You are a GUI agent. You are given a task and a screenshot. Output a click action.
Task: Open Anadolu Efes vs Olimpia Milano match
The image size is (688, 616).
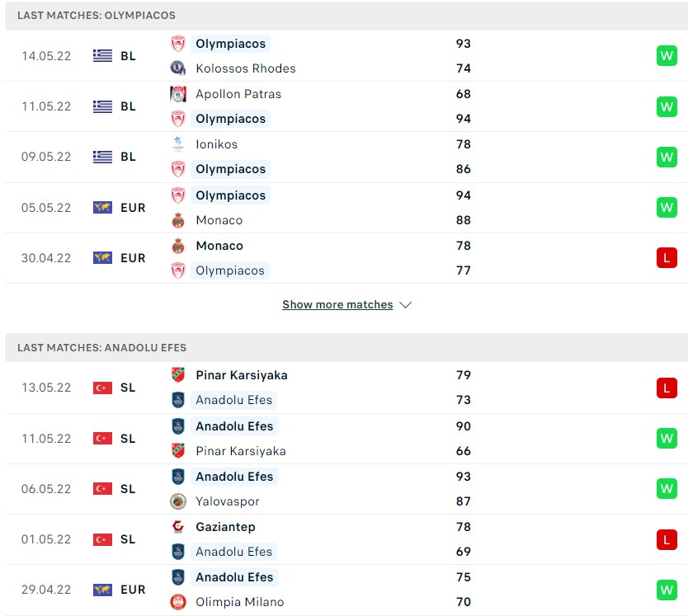pyautogui.click(x=346, y=590)
